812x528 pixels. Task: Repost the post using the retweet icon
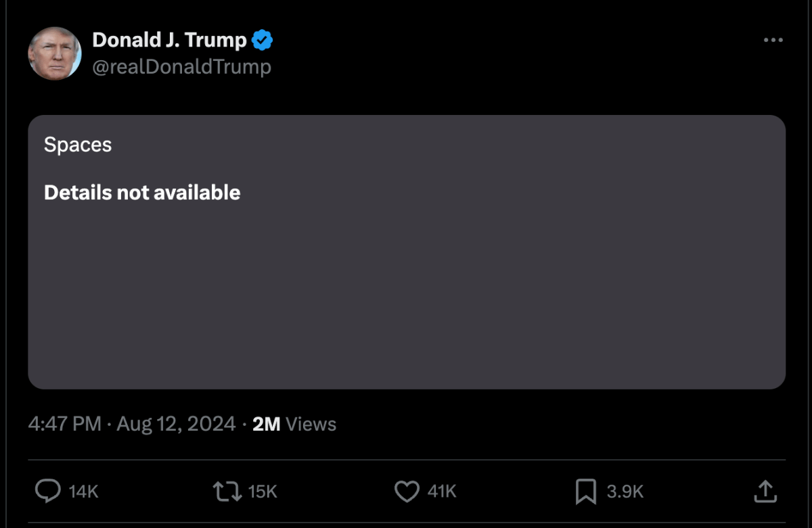(227, 491)
